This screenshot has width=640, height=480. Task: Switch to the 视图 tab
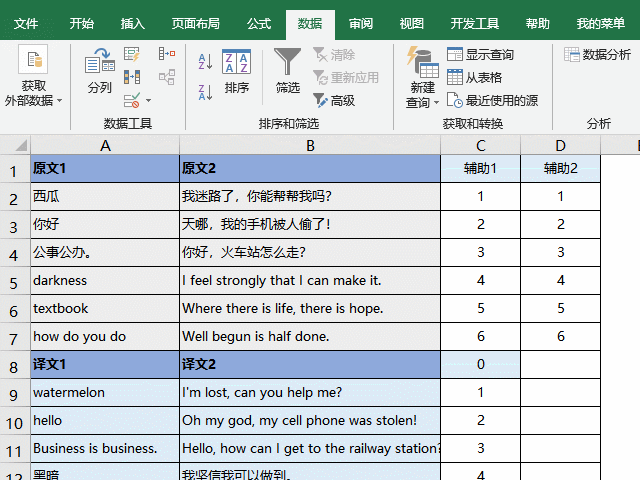[411, 24]
